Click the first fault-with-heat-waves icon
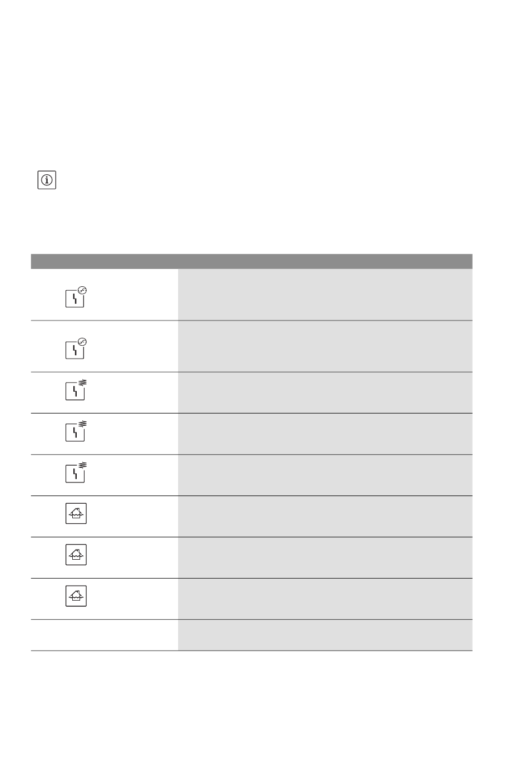Screen dimensions: 532x762 coord(76,390)
